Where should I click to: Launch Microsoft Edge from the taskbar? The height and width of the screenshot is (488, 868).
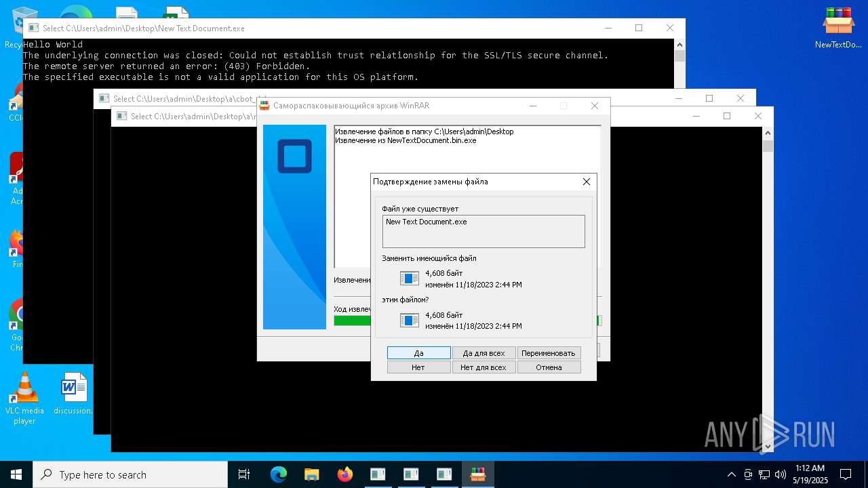click(279, 474)
